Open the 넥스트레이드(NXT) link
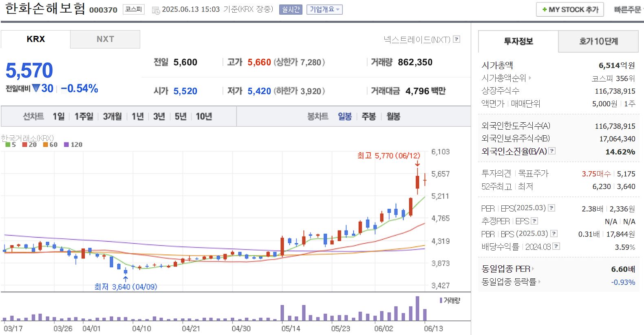 pyautogui.click(x=417, y=40)
